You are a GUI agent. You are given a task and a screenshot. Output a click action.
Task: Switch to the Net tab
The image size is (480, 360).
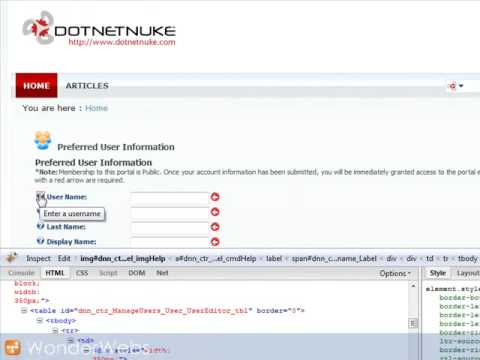point(162,273)
